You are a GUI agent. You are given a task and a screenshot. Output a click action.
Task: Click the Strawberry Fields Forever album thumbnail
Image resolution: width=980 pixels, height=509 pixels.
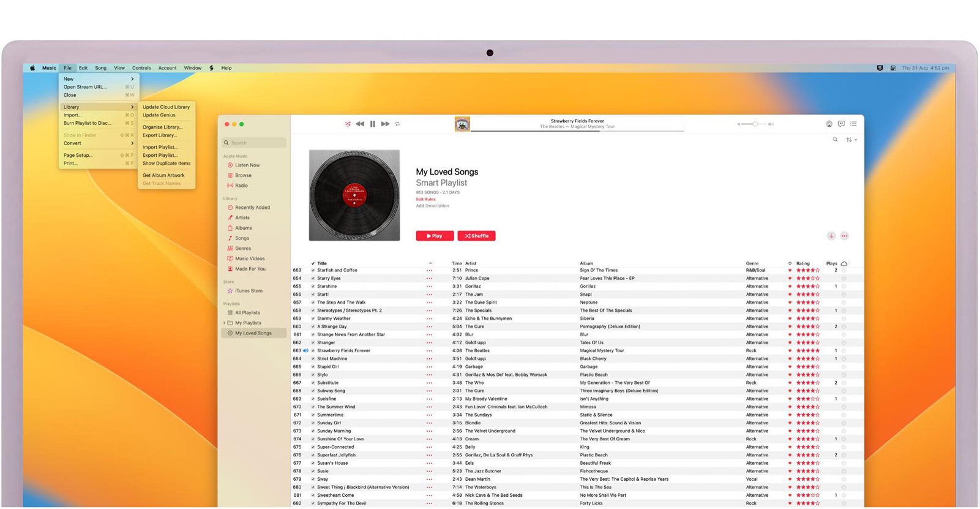(x=462, y=124)
